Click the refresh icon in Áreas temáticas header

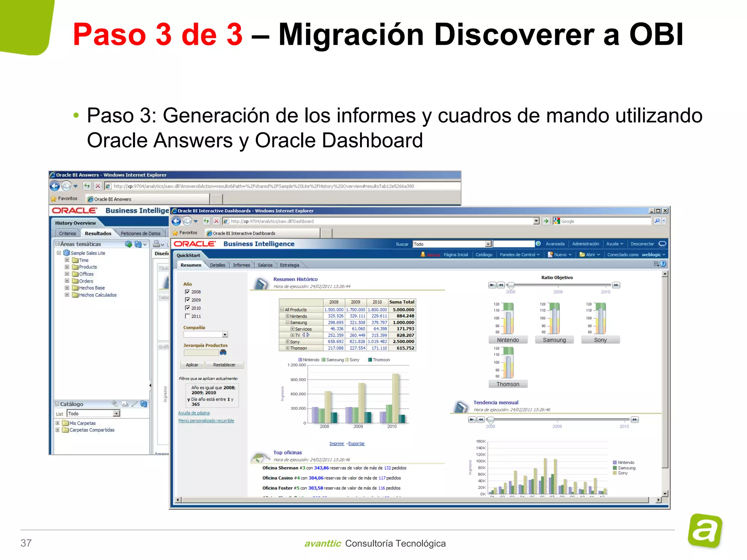(138, 244)
